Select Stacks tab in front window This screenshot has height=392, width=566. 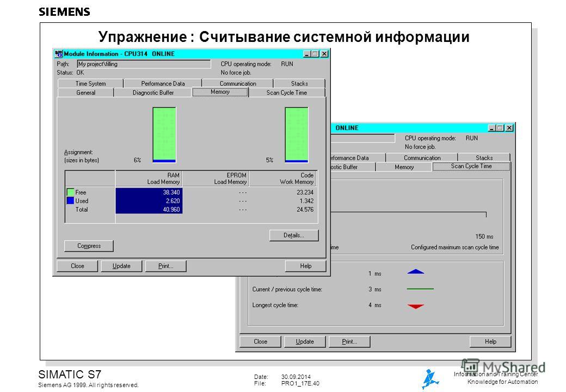point(299,83)
